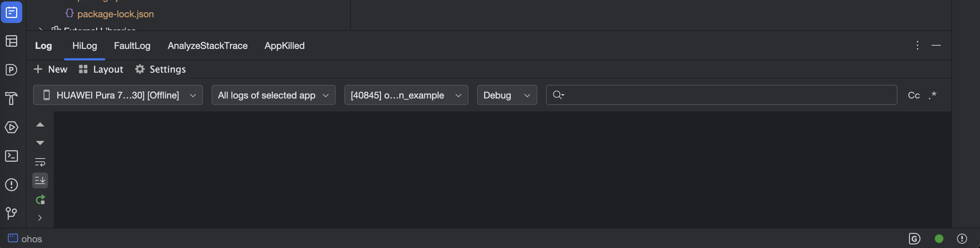Open the Problems icon in sidebar
This screenshot has height=248, width=980.
11,185
